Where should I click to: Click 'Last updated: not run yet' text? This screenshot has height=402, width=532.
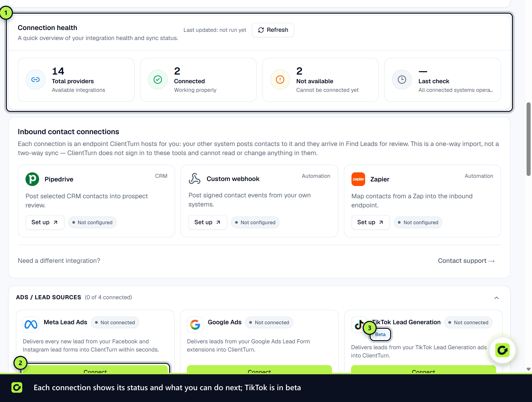coord(215,30)
